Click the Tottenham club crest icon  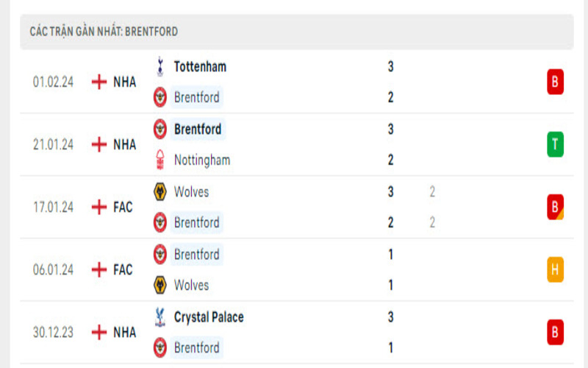[159, 66]
